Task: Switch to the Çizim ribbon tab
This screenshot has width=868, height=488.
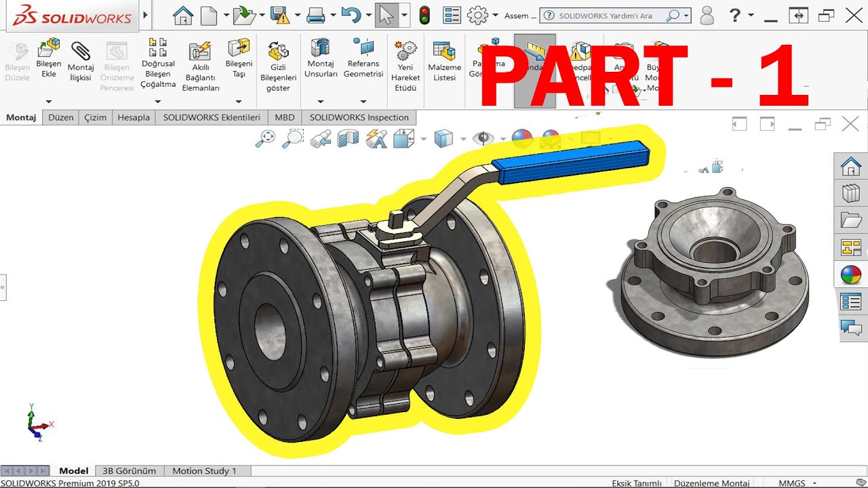Action: [95, 117]
